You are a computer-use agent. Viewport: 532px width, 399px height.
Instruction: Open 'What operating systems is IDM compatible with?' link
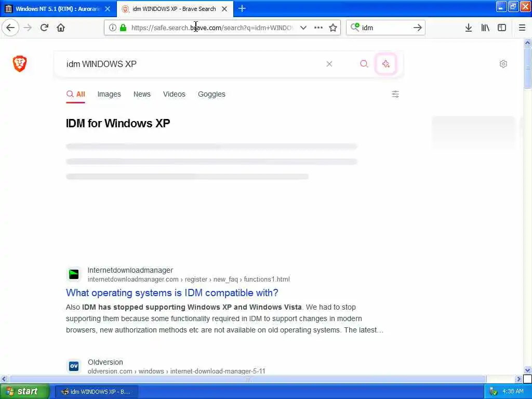[x=172, y=292]
